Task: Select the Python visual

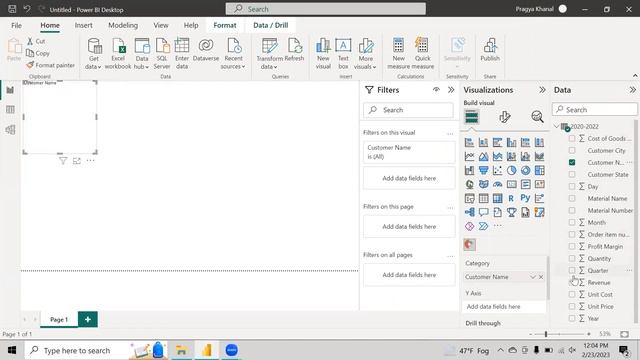Action: [525, 198]
